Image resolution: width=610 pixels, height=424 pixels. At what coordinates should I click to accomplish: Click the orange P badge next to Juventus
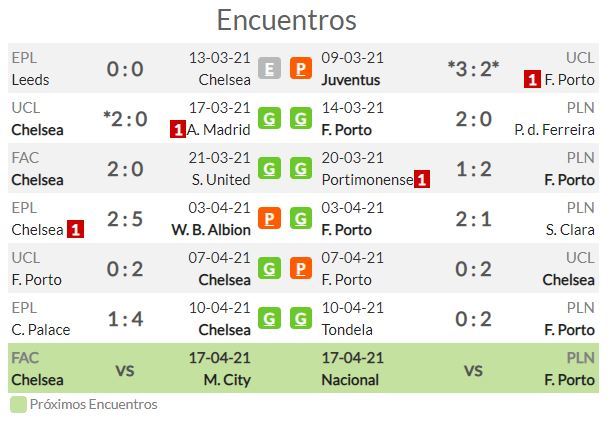pos(301,69)
